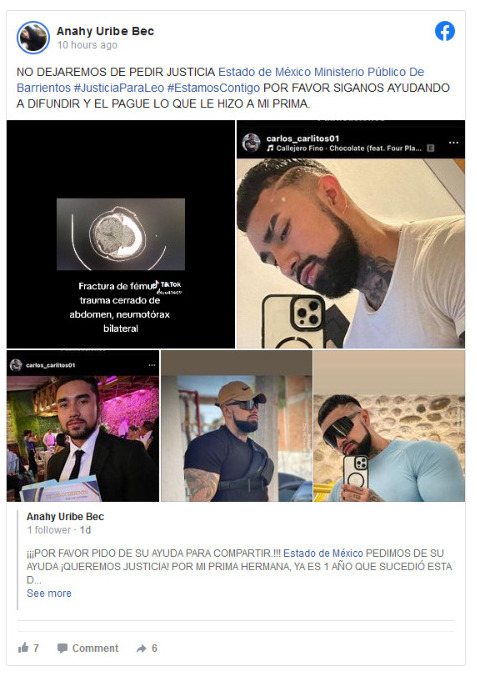Viewport: 477px width, 677px height.
Task: Click the three-dots menu on bearded selfie
Action: pos(453,143)
